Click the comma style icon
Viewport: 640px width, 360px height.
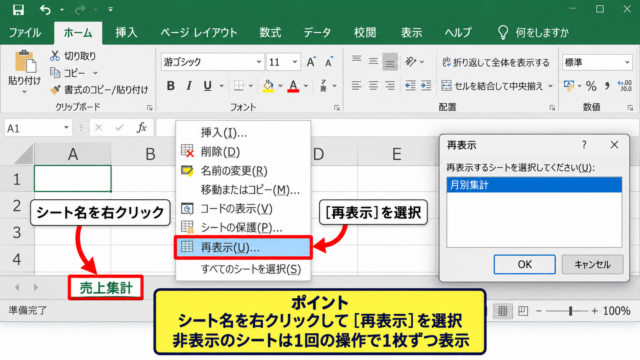[608, 86]
